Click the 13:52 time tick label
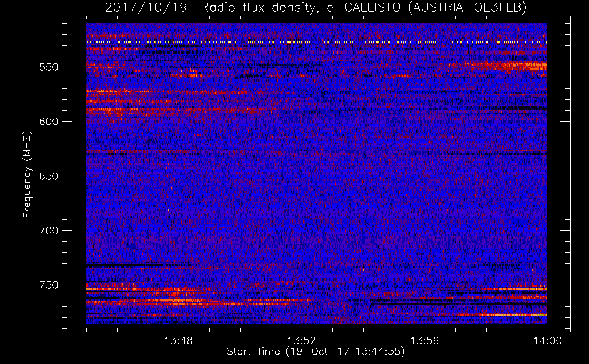This screenshot has width=589, height=364. tap(301, 341)
